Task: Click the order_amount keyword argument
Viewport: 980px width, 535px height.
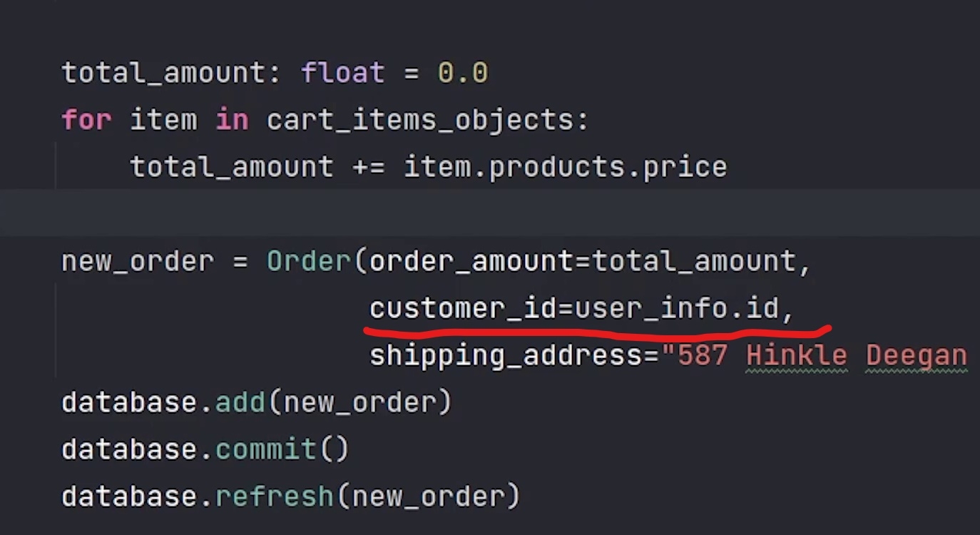Action: coord(471,261)
